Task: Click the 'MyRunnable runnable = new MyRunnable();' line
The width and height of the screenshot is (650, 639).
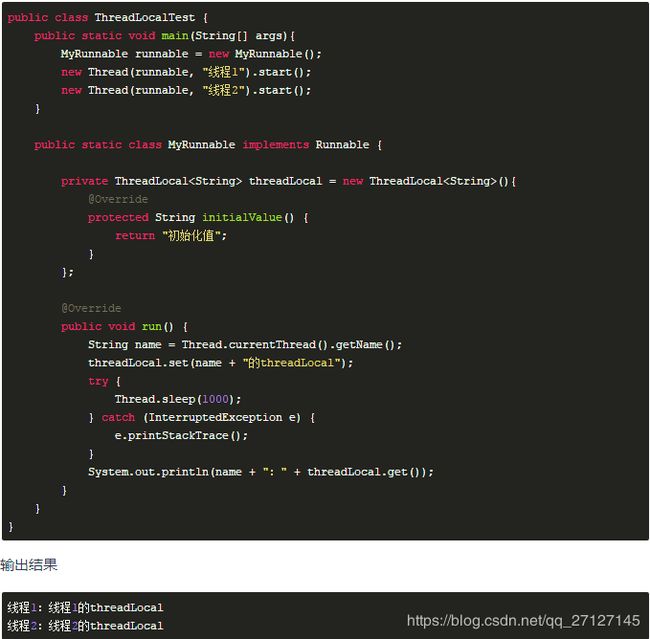Action: 191,54
